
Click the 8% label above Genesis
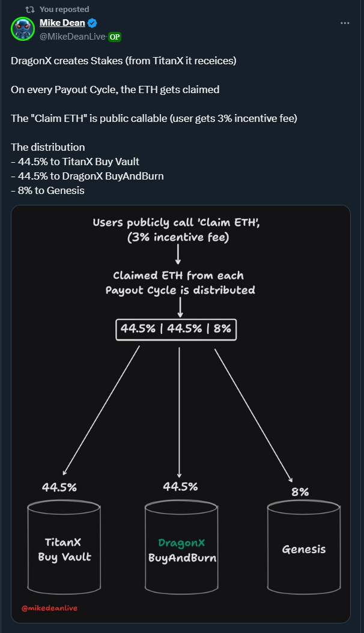point(300,492)
